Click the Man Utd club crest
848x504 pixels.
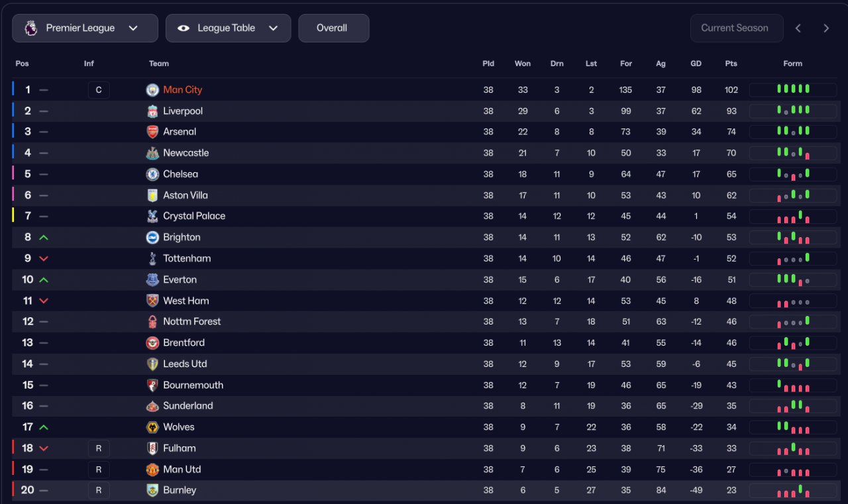(x=152, y=470)
